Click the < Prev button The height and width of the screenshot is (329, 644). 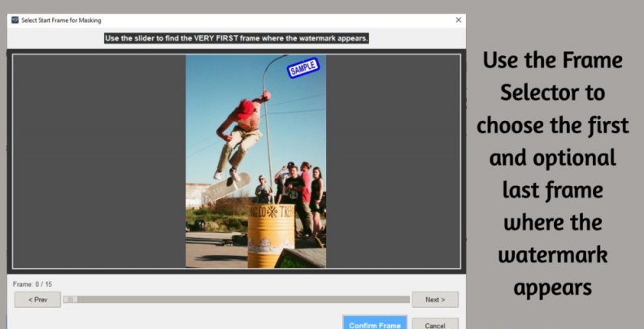[37, 300]
